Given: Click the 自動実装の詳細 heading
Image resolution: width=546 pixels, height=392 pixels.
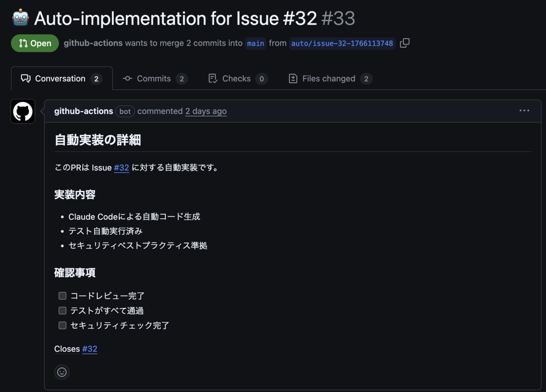Looking at the screenshot, I should tap(97, 140).
